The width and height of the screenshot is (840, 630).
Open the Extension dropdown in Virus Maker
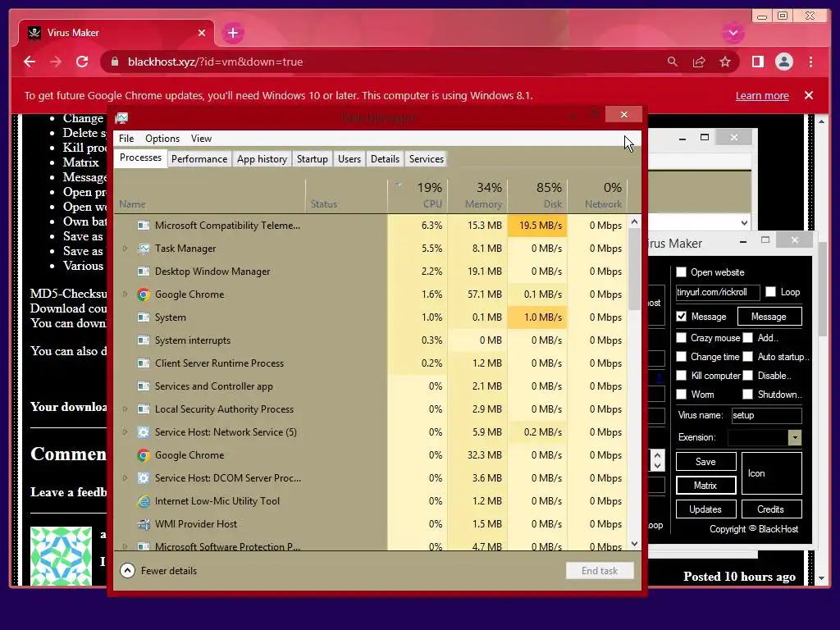coord(794,438)
